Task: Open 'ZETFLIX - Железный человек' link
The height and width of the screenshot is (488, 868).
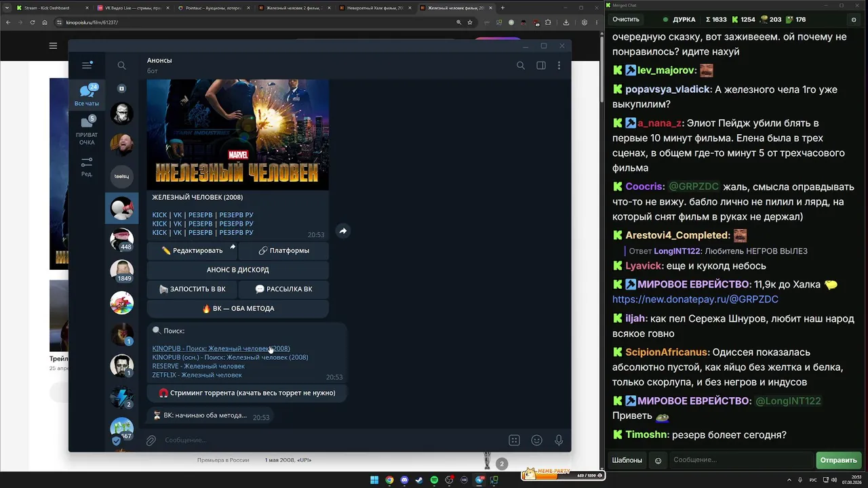Action: [197, 375]
